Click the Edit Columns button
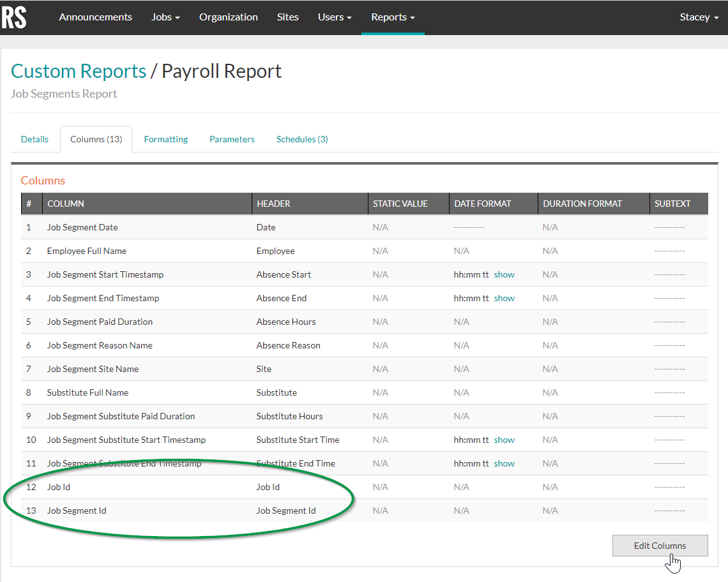The width and height of the screenshot is (728, 582). [660, 546]
